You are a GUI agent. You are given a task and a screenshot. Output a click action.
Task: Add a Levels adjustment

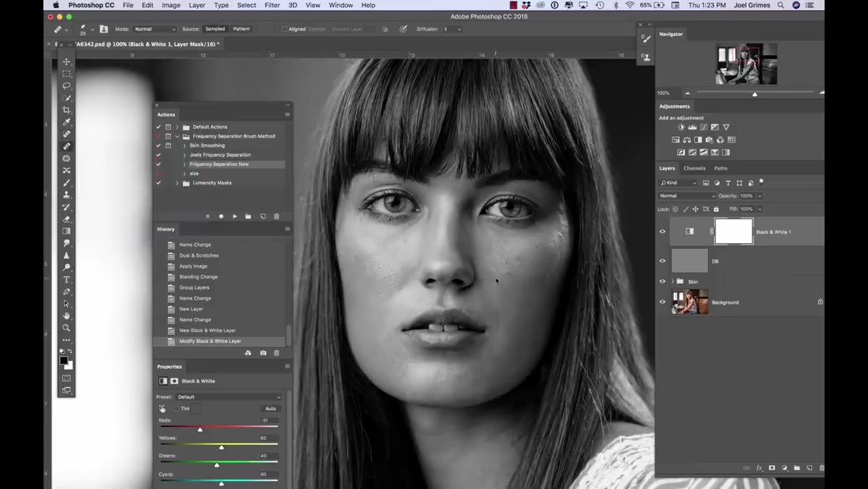pyautogui.click(x=692, y=127)
